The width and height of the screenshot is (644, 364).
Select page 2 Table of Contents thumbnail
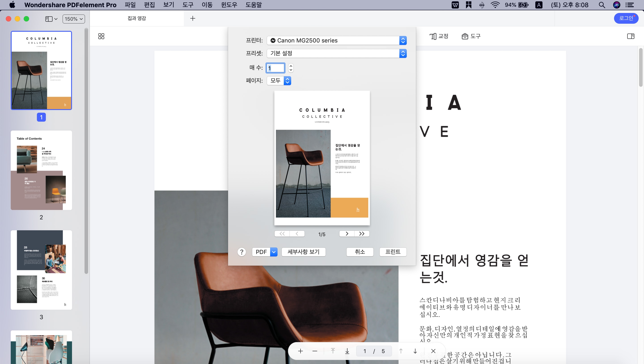tap(41, 170)
